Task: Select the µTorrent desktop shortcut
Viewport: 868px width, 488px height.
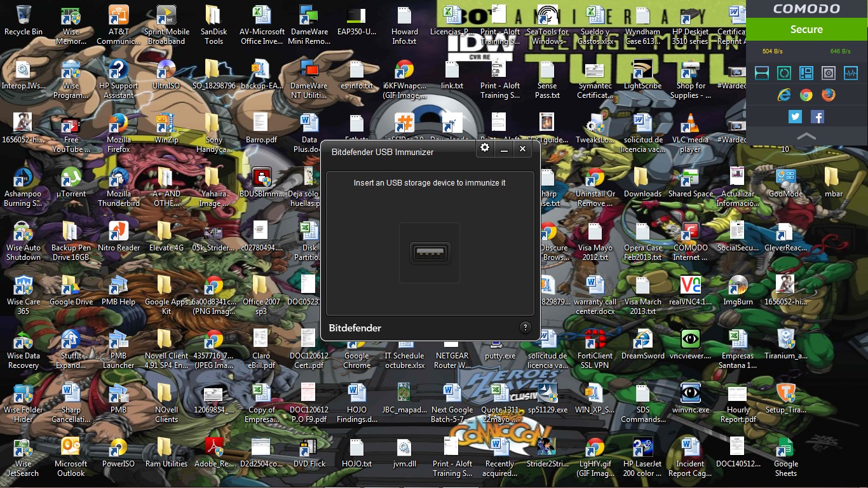Action: tap(71, 182)
